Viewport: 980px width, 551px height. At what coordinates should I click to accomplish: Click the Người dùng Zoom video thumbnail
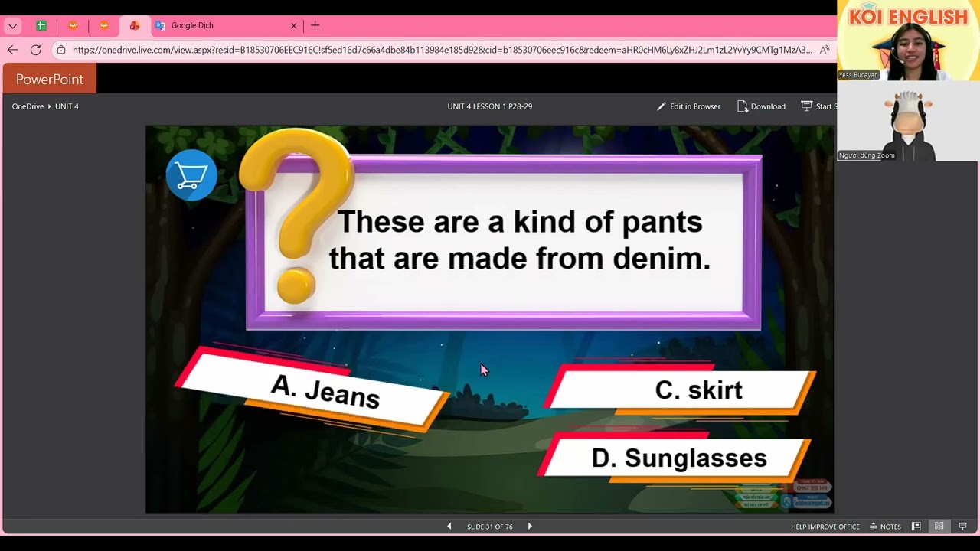pos(908,121)
